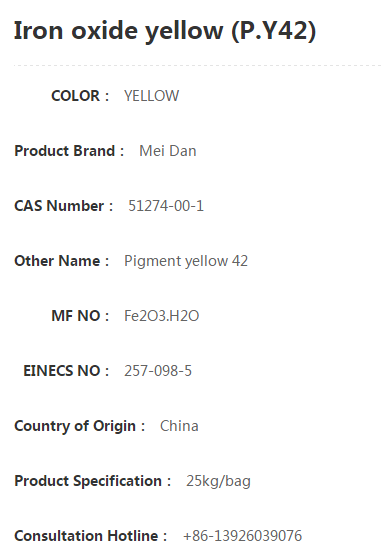Select the Pigment yellow 42 text
Screen dimensions: 382x555
pos(186,261)
